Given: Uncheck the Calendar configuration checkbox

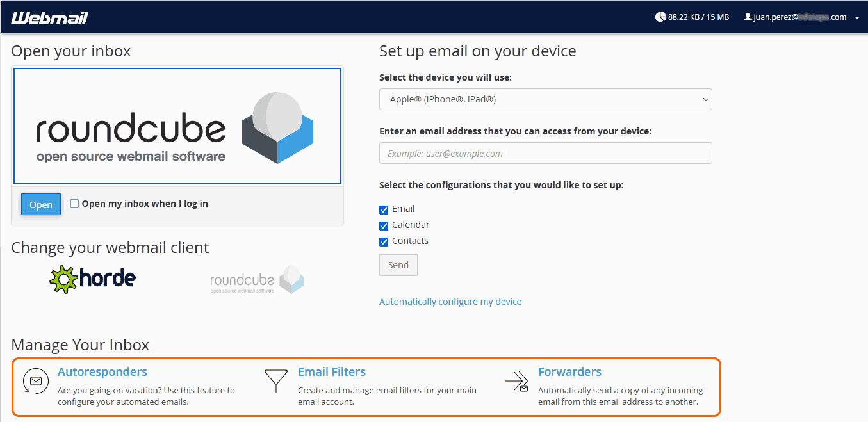Looking at the screenshot, I should point(384,225).
